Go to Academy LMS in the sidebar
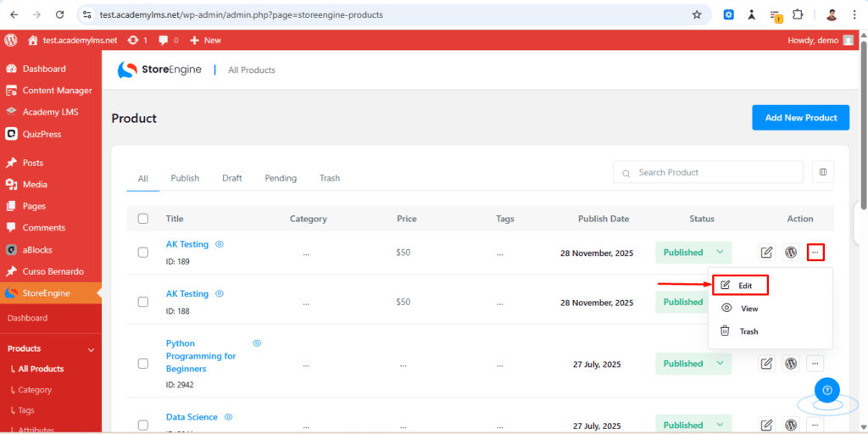868x434 pixels. point(50,112)
